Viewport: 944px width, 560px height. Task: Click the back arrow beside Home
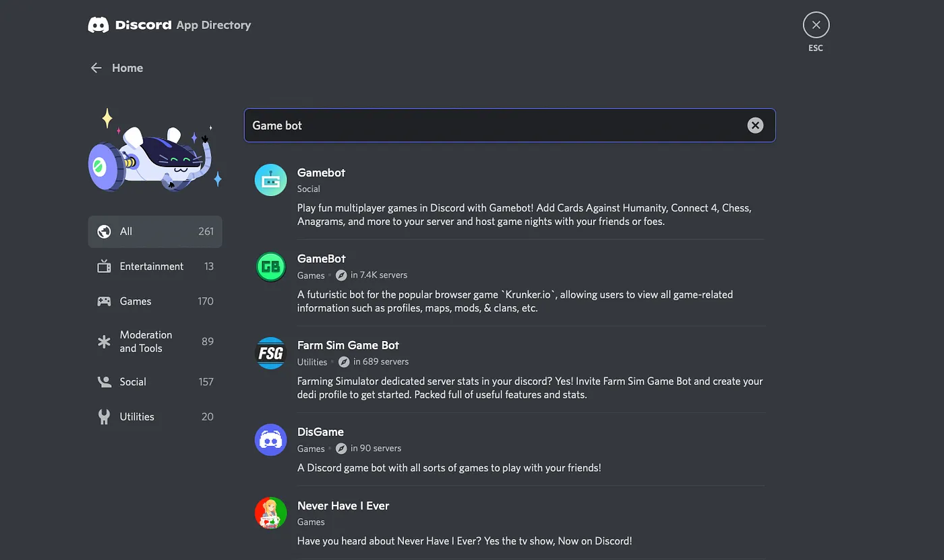coord(96,68)
